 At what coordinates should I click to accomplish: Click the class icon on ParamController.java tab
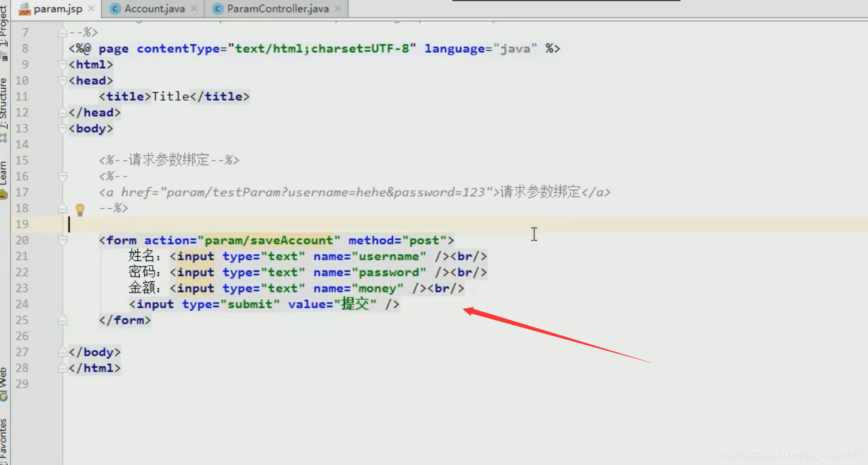click(x=217, y=9)
